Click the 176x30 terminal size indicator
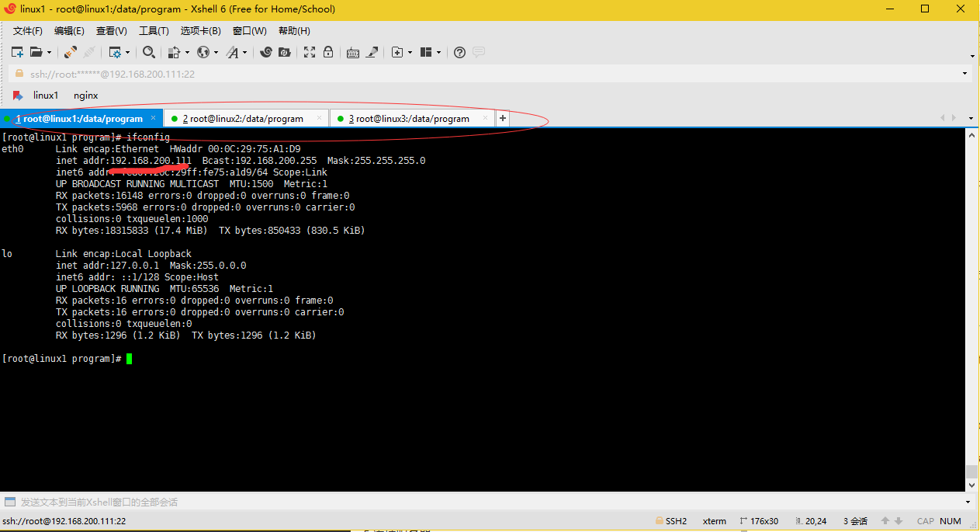 point(759,521)
